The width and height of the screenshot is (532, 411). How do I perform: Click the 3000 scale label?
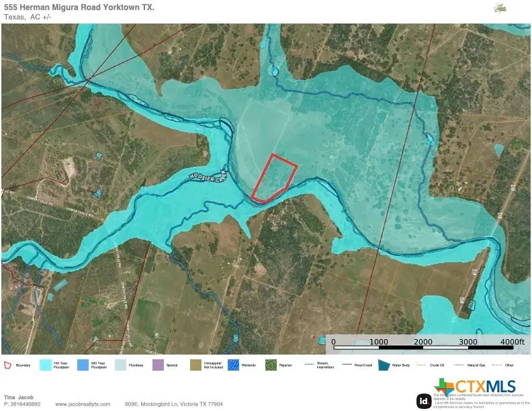468,341
